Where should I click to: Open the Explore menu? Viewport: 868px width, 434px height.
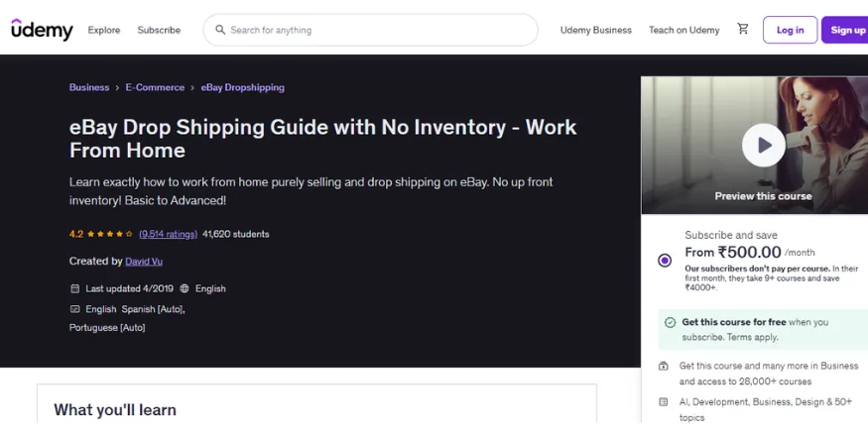104,30
